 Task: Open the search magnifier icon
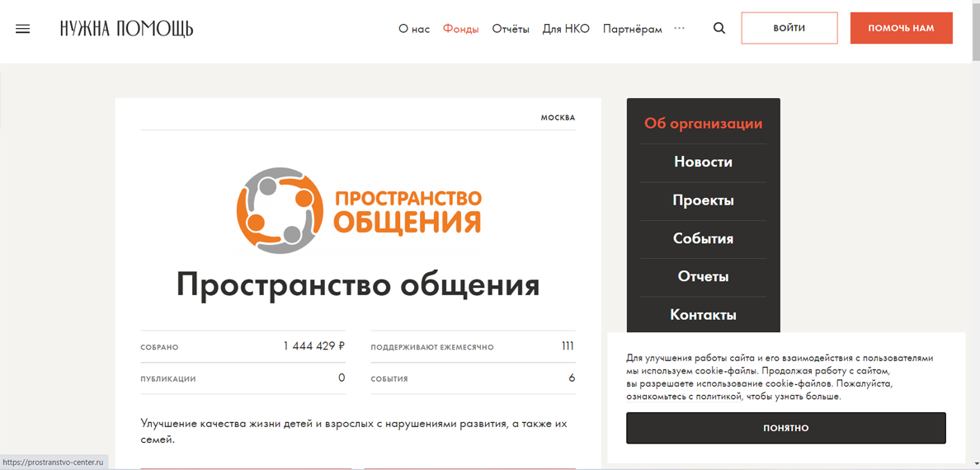click(x=719, y=28)
